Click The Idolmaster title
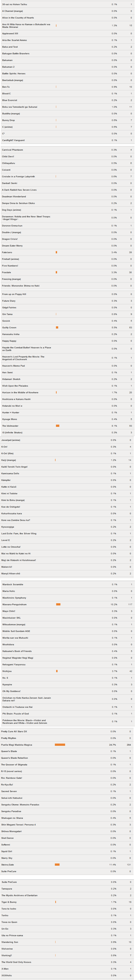The height and width of the screenshot is (980, 136). tap(10, 426)
